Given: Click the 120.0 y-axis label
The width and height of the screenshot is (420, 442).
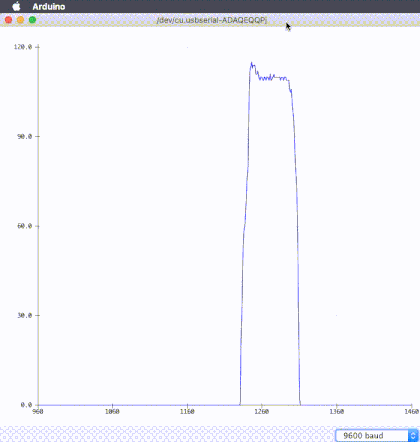Looking at the screenshot, I should coord(23,47).
